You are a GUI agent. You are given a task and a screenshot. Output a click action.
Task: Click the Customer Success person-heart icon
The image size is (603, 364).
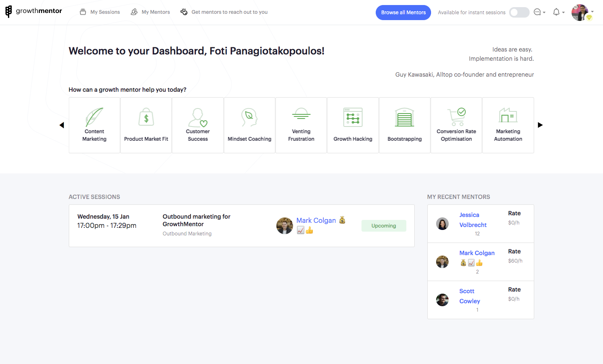198,118
